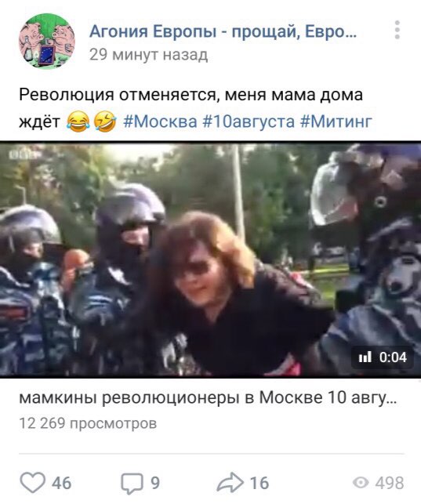421x504 pixels.
Task: Open the three-dot post options menu
Action: click(x=397, y=30)
